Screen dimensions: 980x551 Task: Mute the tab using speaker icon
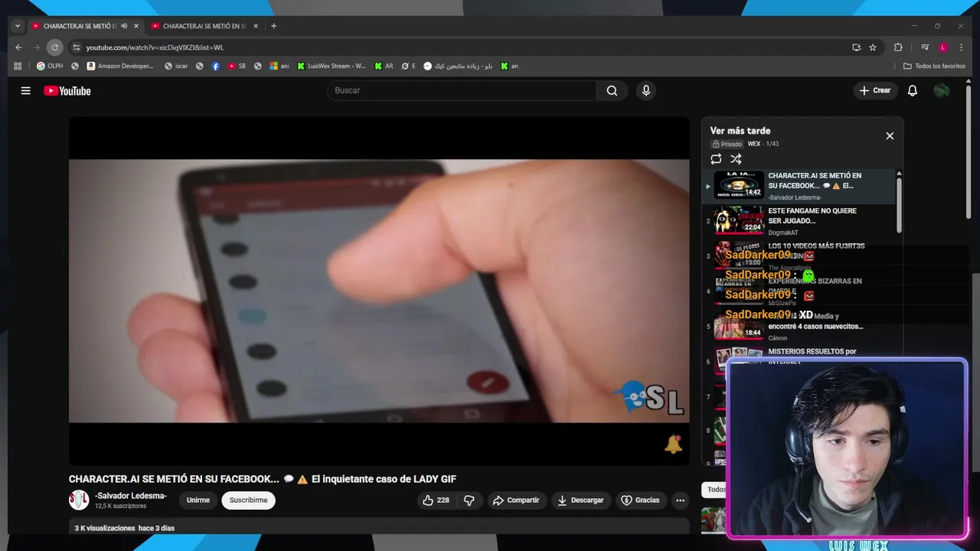[x=124, y=26]
